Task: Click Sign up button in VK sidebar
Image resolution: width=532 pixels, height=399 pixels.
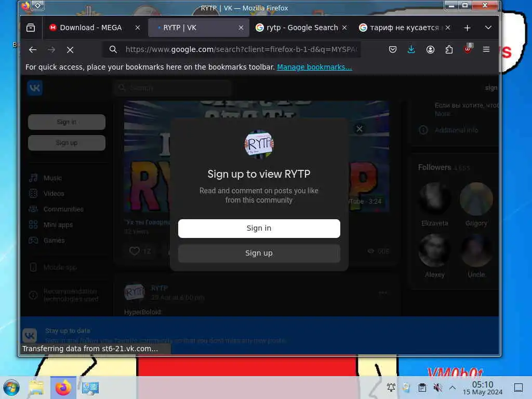Action: click(x=66, y=143)
